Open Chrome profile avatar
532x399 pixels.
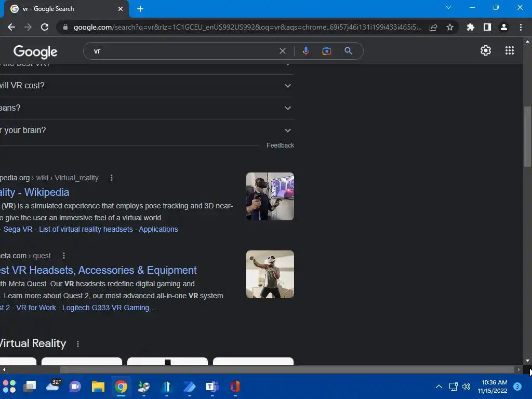tap(504, 27)
